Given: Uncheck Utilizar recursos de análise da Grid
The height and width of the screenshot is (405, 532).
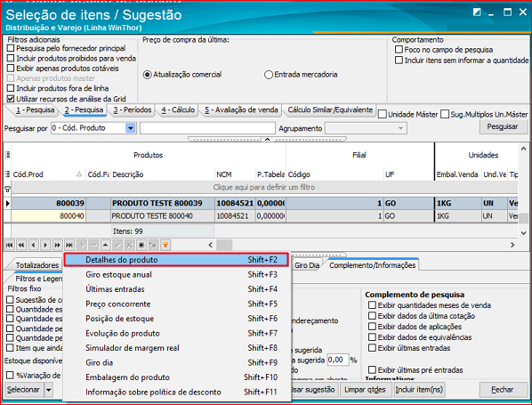Looking at the screenshot, I should [x=11, y=99].
